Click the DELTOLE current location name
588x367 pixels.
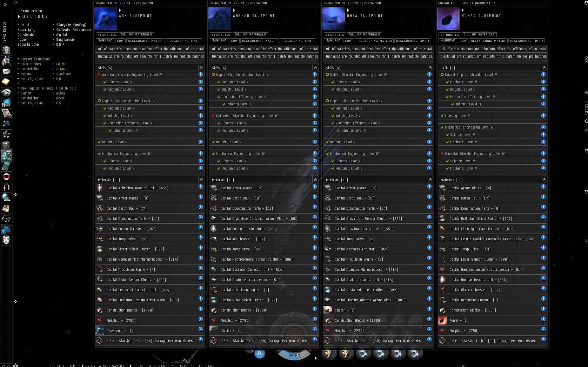(35, 17)
